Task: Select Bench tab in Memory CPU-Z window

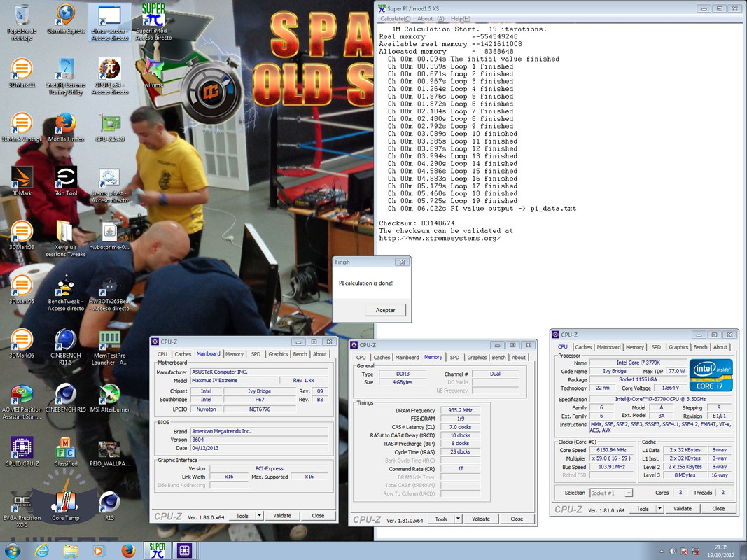Action: (x=498, y=358)
